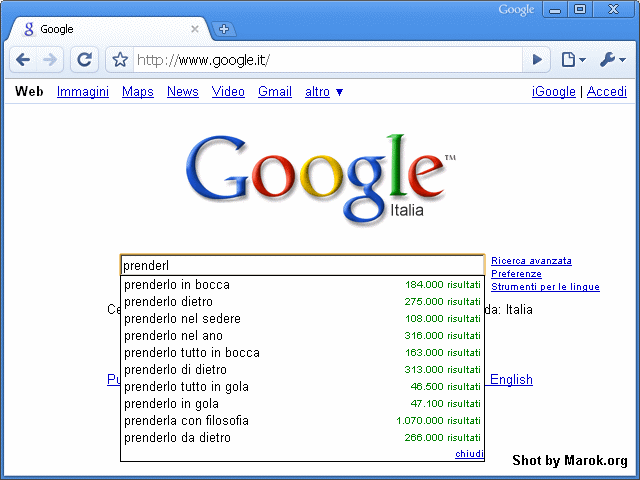The width and height of the screenshot is (640, 480).
Task: Open the wrench tools menu
Action: click(x=612, y=60)
